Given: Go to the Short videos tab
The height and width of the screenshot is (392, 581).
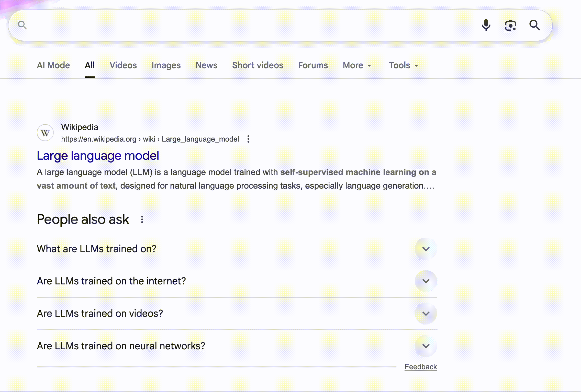Looking at the screenshot, I should [x=258, y=65].
